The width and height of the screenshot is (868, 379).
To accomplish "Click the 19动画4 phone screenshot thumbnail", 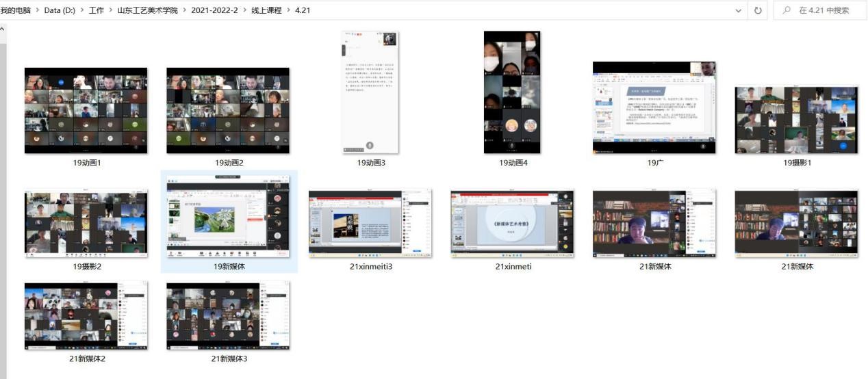I will click(x=512, y=92).
